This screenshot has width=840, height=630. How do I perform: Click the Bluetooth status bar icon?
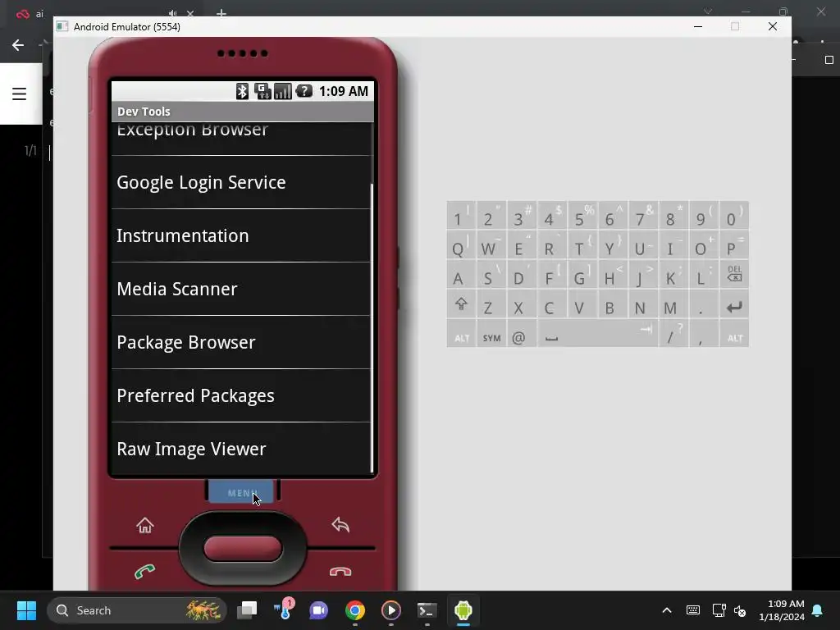click(242, 91)
